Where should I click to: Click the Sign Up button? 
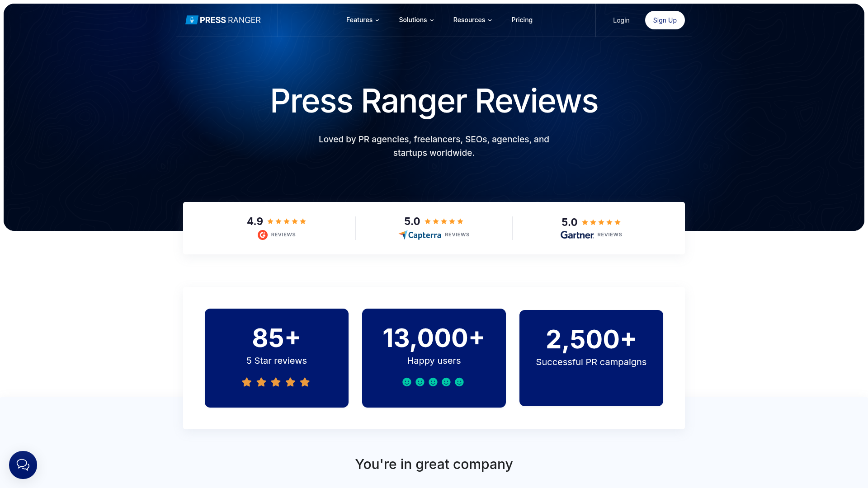(x=665, y=20)
